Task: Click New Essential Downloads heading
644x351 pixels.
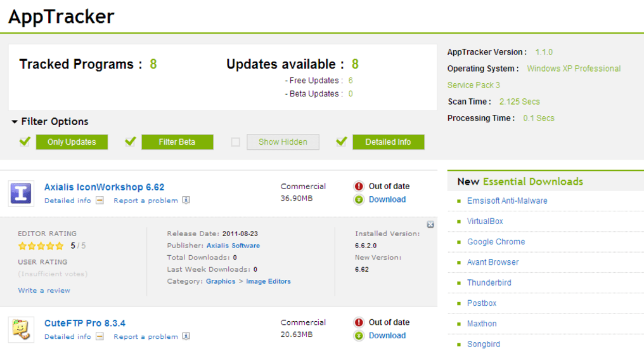Action: (x=520, y=182)
